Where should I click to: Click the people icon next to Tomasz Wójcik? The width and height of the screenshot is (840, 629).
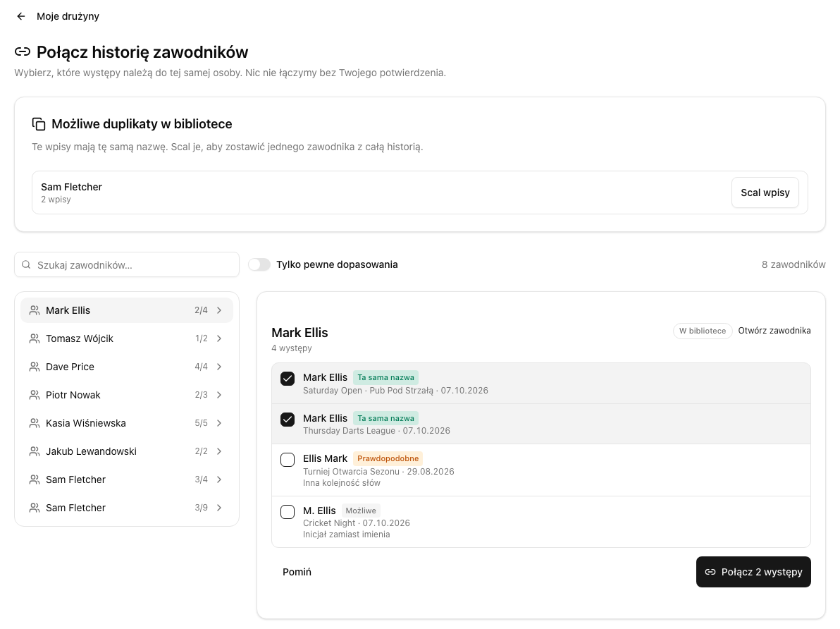coord(35,338)
